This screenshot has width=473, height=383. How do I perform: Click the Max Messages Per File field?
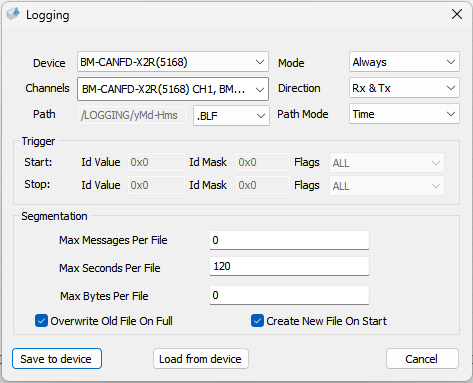click(289, 240)
